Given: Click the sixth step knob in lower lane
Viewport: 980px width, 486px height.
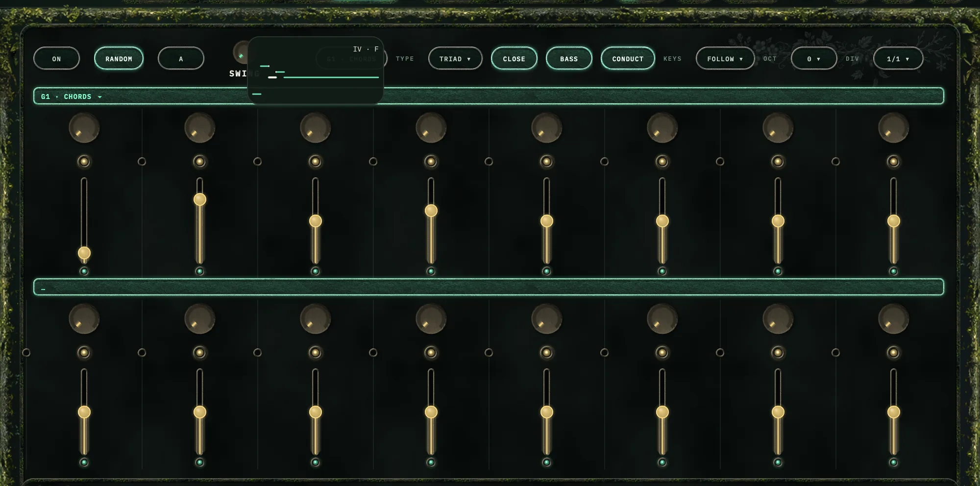Looking at the screenshot, I should click(662, 319).
